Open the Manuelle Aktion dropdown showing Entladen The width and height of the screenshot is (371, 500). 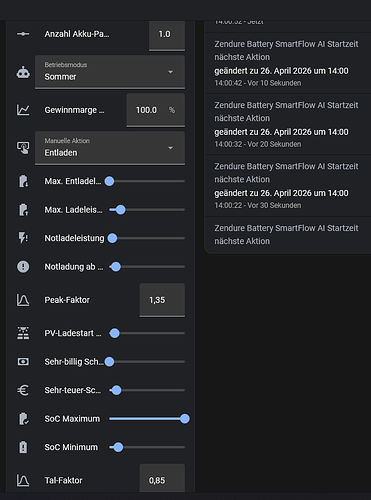coord(110,148)
